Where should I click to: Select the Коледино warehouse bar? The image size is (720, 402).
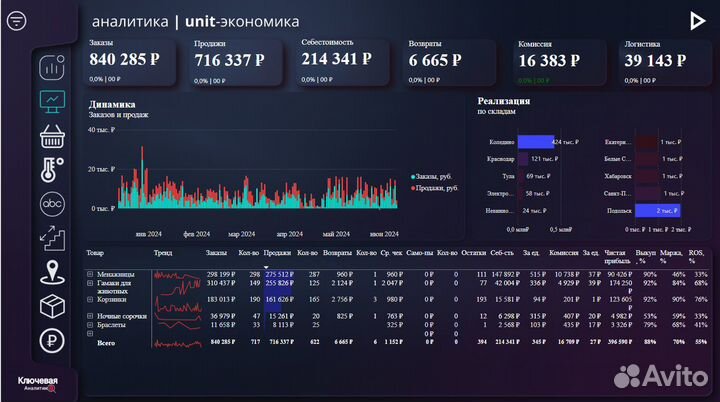pyautogui.click(x=535, y=142)
